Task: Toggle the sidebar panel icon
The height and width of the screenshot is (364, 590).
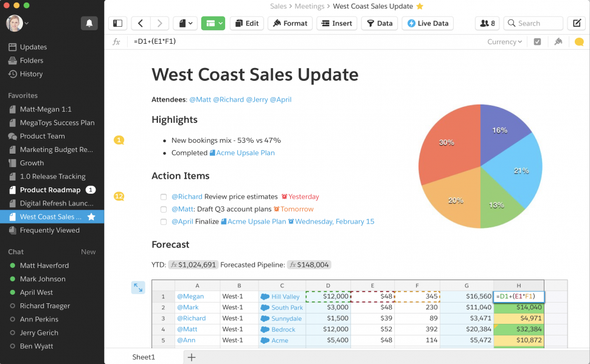Action: 118,24
